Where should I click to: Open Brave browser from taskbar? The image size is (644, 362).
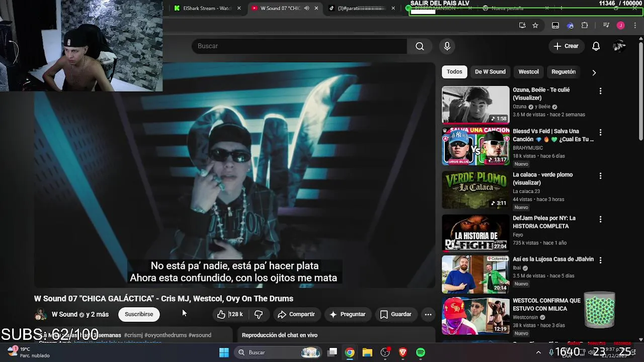pyautogui.click(x=403, y=352)
